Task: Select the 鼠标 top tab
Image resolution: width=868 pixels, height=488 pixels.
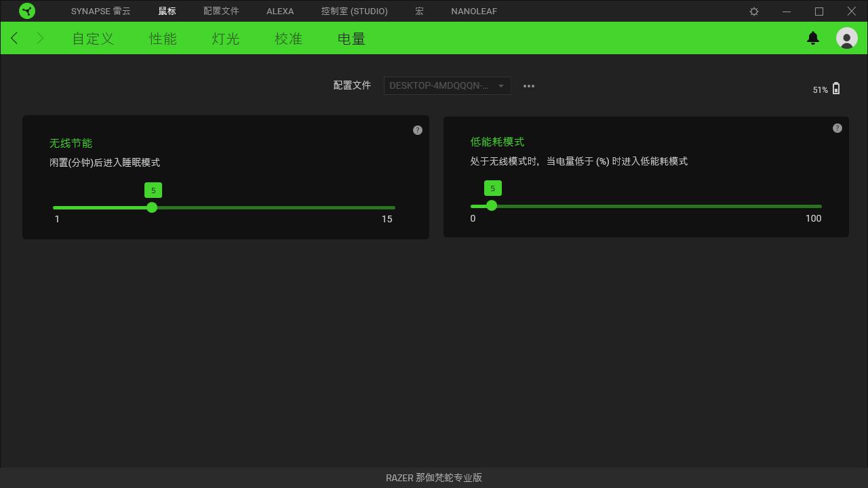Action: 167,12
